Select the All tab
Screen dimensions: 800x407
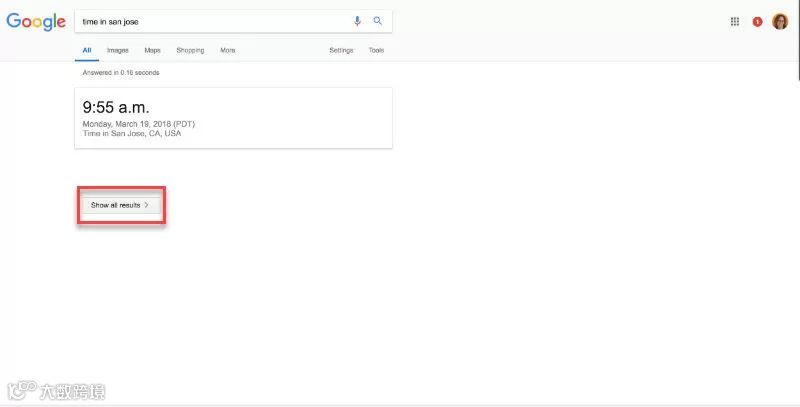pos(87,50)
